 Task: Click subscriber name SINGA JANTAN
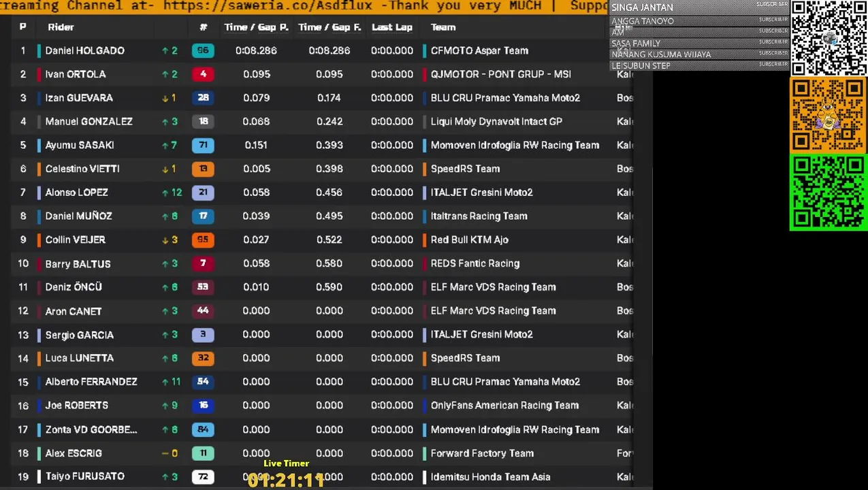click(x=642, y=7)
